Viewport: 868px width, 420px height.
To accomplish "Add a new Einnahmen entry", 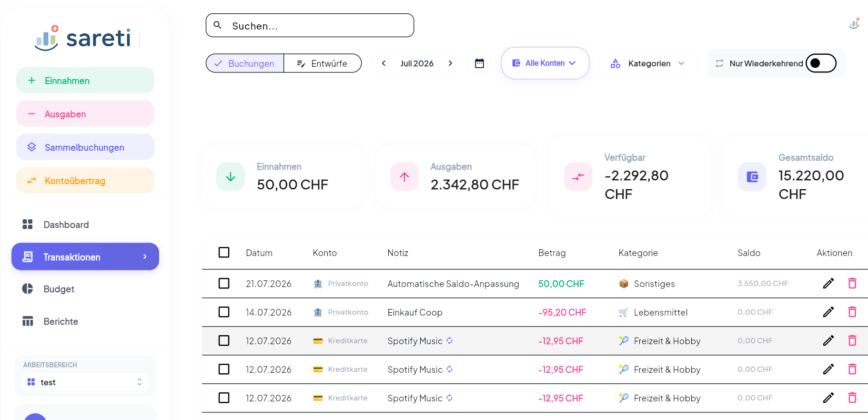I will pos(85,81).
